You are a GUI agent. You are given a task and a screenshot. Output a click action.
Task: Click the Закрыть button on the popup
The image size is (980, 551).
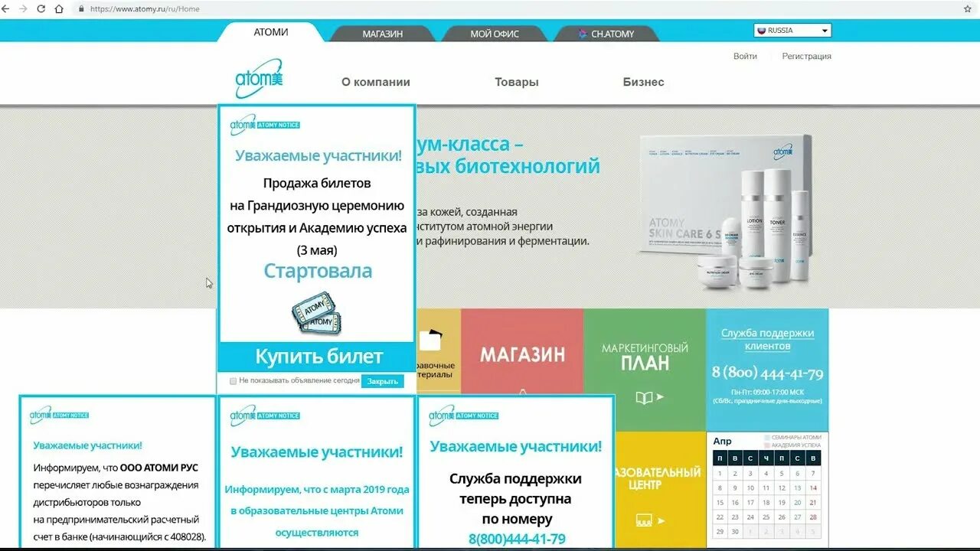(383, 381)
